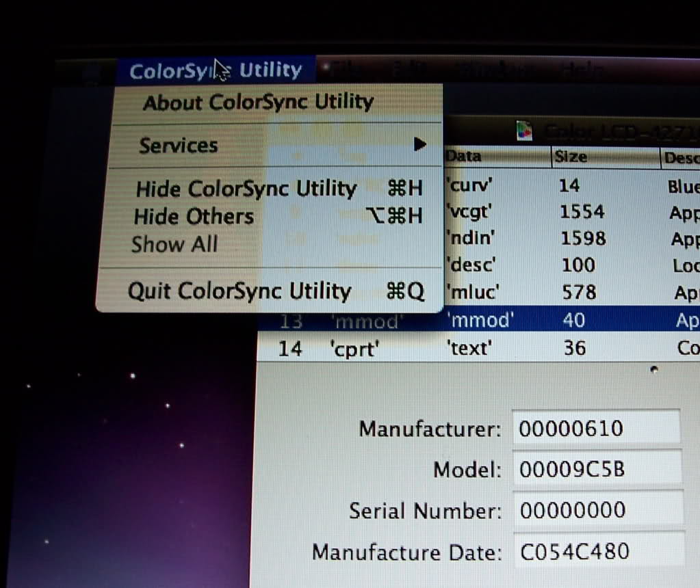
Task: Open the Help menu in menu bar
Action: point(582,70)
